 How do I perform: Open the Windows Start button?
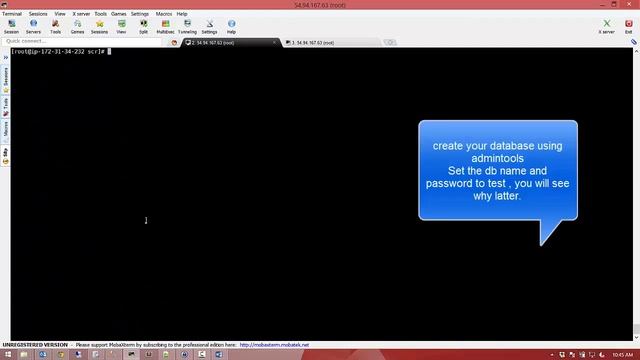coord(8,355)
